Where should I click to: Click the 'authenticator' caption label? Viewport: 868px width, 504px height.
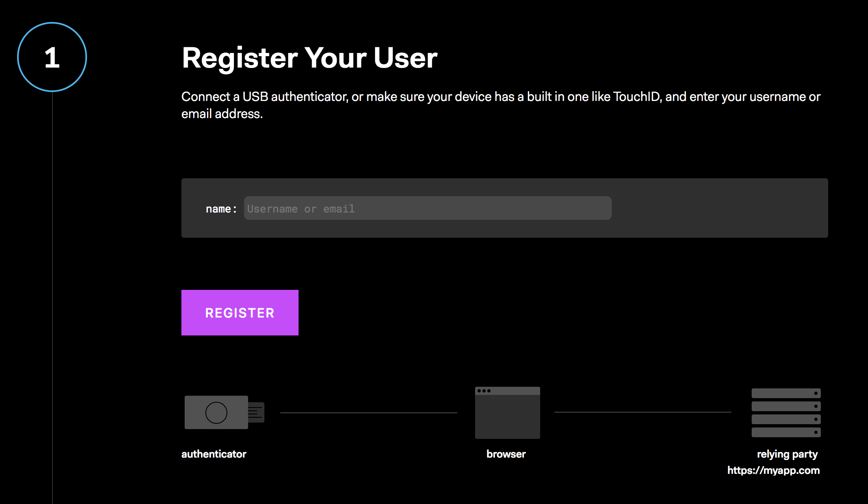[x=214, y=454]
